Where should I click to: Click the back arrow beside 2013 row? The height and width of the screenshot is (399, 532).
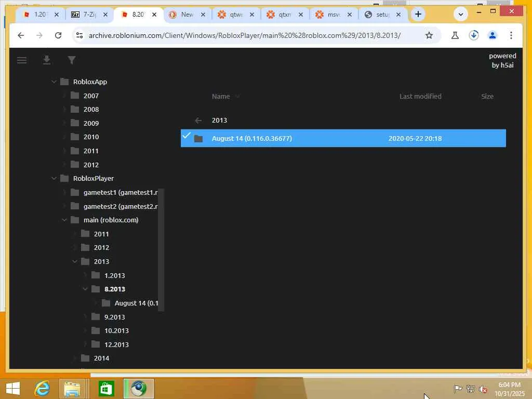click(x=198, y=121)
